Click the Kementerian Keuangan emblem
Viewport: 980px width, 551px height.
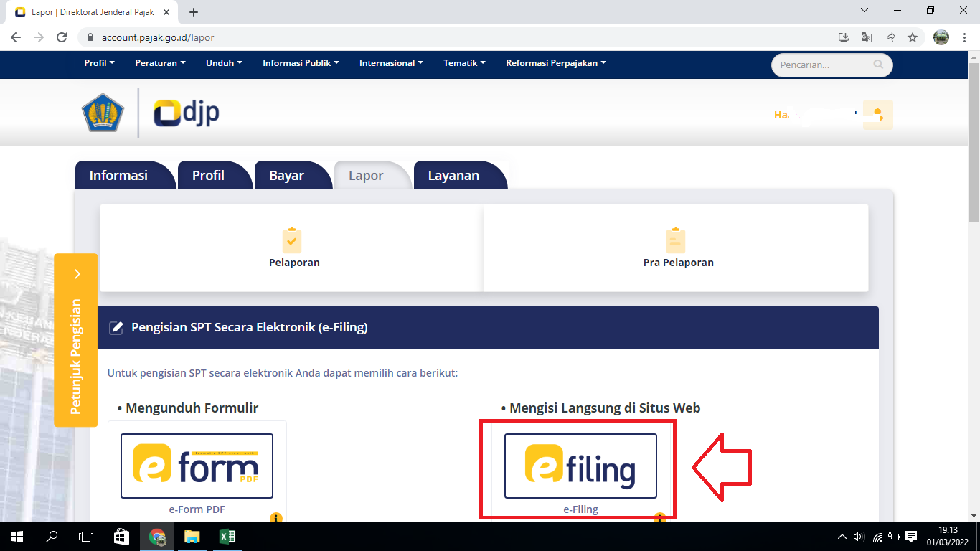[x=103, y=113]
